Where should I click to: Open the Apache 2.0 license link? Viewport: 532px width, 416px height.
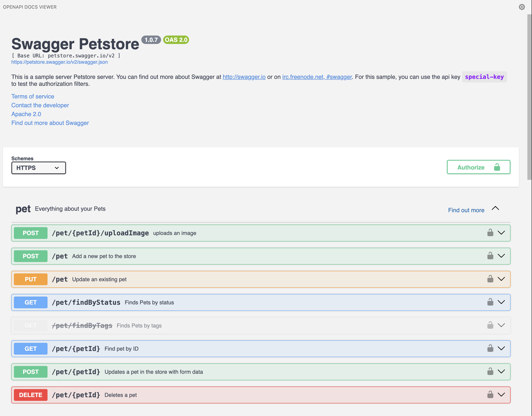pyautogui.click(x=26, y=114)
